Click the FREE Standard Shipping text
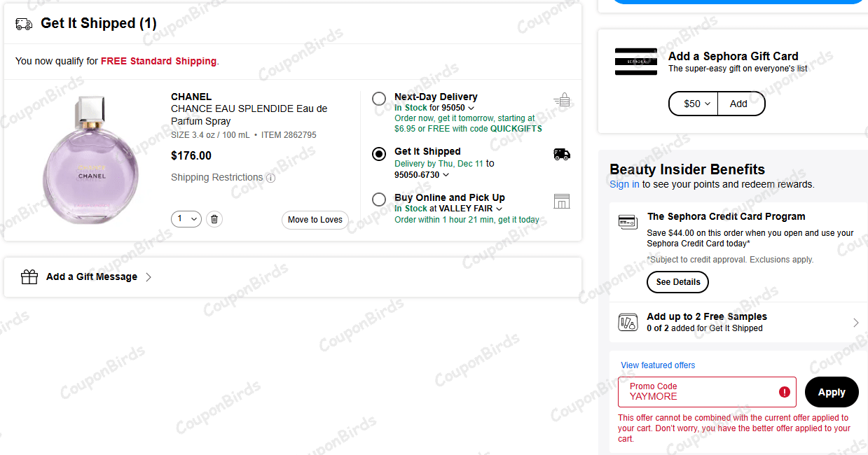Image resolution: width=868 pixels, height=455 pixels. coord(158,62)
